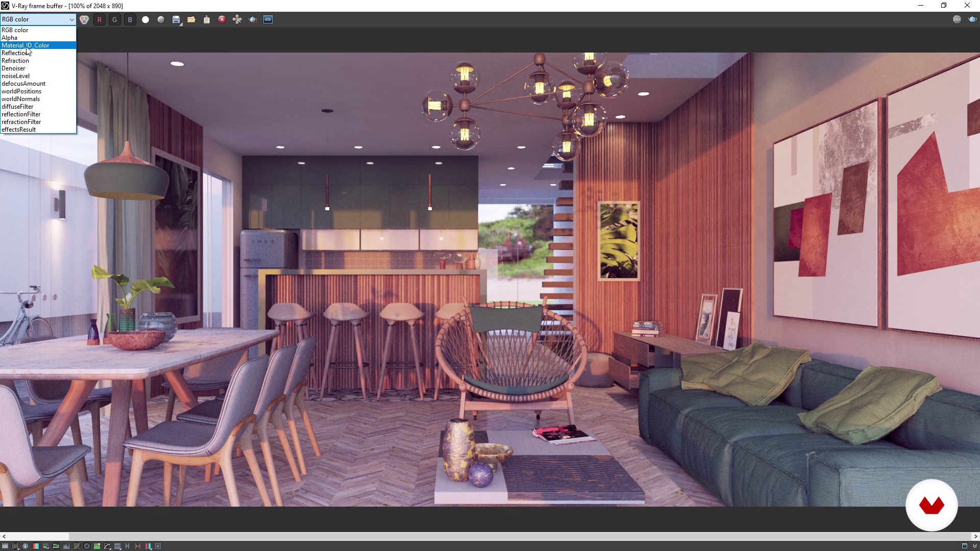980x551 pixels.
Task: Toggle color balance correction
Action: (56, 546)
